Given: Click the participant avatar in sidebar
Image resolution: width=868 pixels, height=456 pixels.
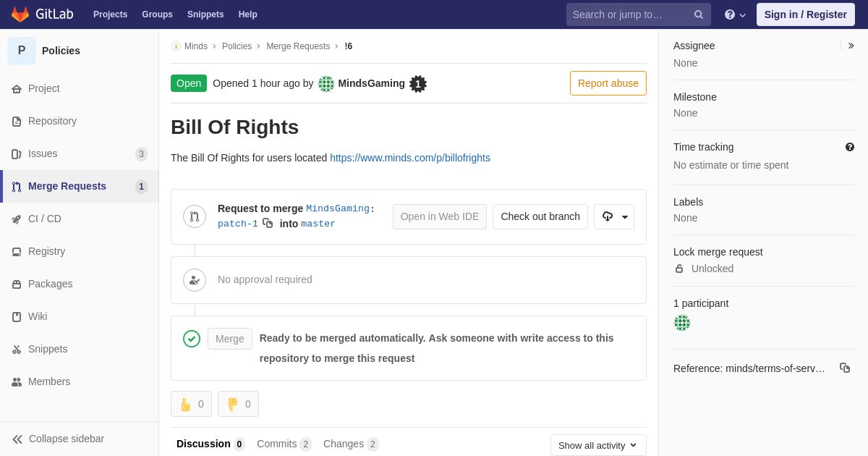Looking at the screenshot, I should tap(682, 323).
